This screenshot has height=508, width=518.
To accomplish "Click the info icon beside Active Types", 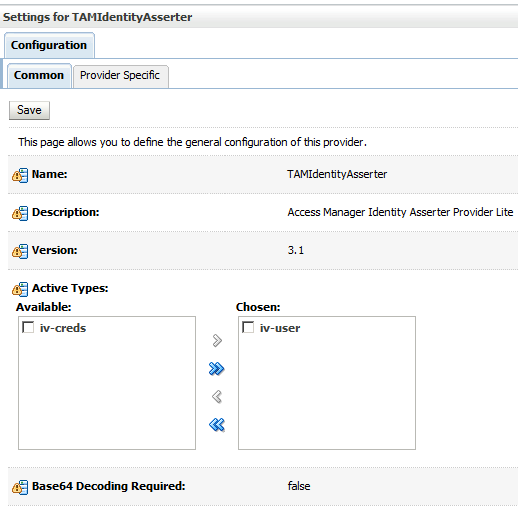I will click(20, 289).
